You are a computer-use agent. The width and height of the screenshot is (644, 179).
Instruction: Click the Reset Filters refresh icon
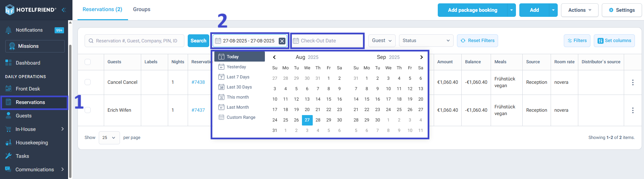[463, 41]
